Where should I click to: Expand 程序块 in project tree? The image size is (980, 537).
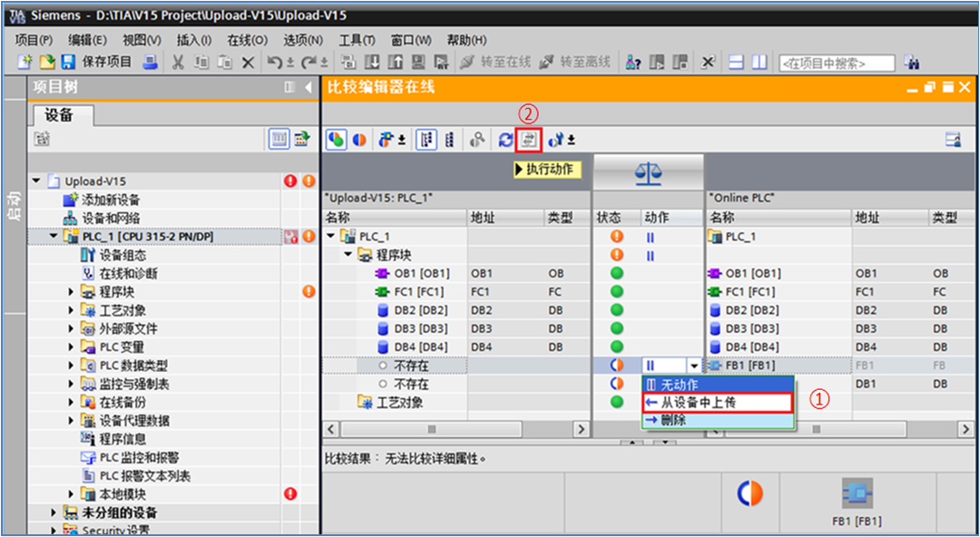[x=72, y=292]
